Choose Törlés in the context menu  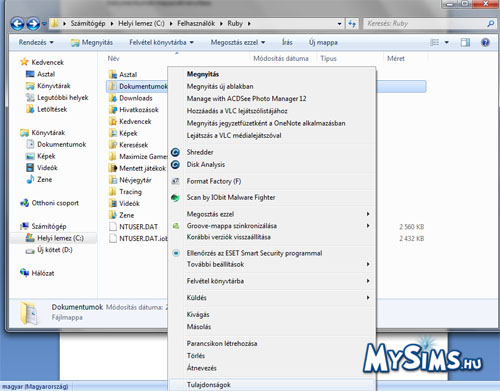point(196,356)
